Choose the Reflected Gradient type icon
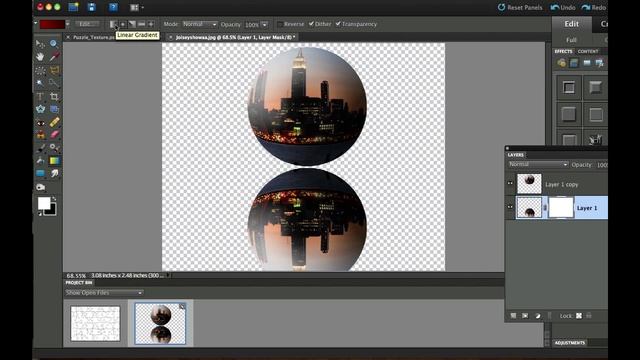Screen dimensions: 640x360 [141, 24]
